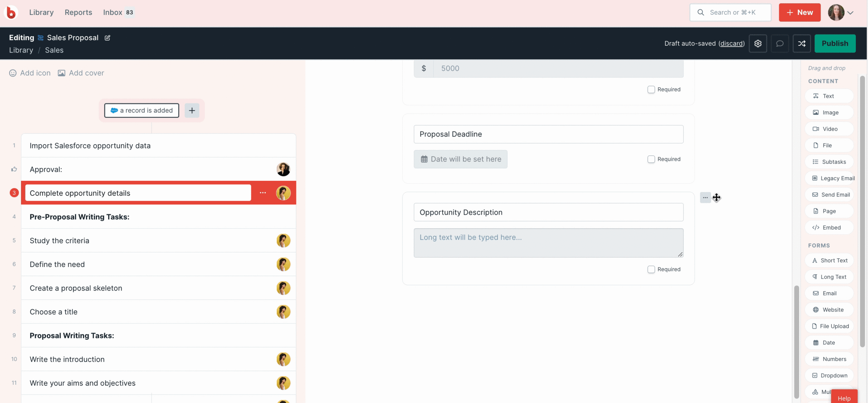
Task: Click the plus button beside the trigger
Action: pos(192,110)
